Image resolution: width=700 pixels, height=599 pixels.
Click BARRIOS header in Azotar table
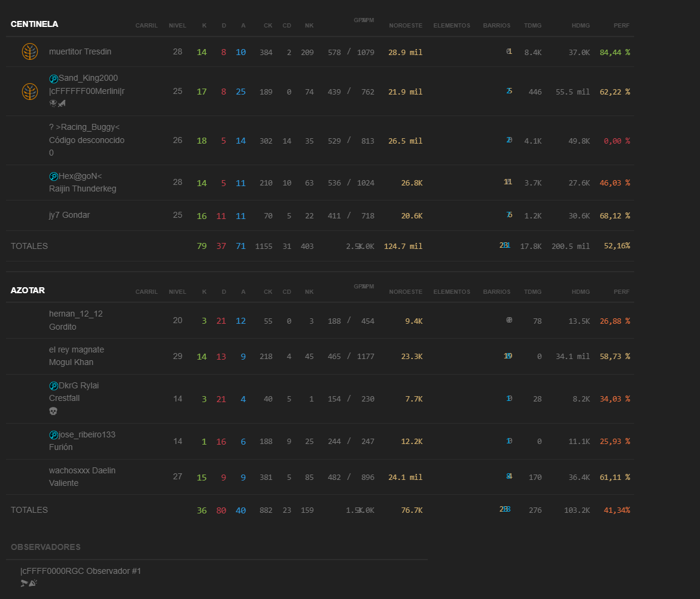pos(497,292)
